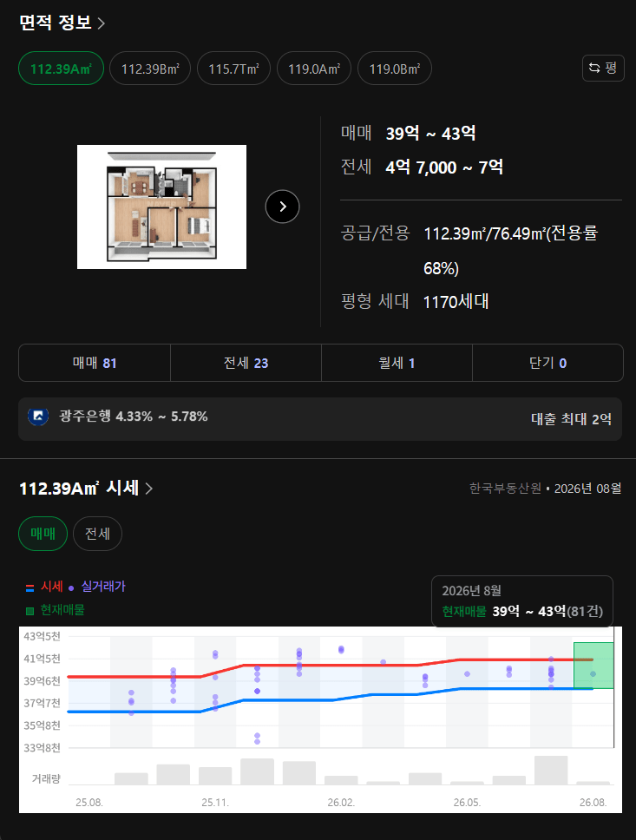The image size is (636, 840).
Task: Expand 112.39Am² 시세 details chevron
Action: [x=149, y=489]
